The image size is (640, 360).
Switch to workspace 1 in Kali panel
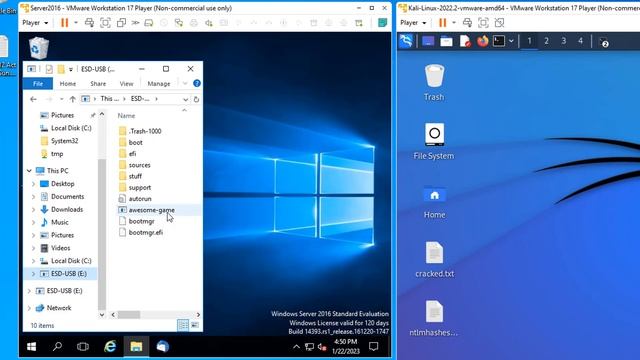click(529, 41)
